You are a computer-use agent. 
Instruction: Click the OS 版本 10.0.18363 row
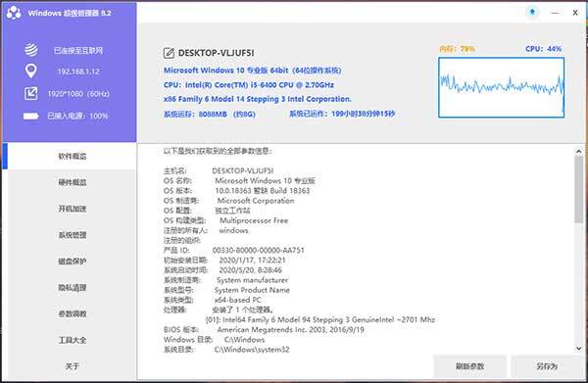(236, 190)
